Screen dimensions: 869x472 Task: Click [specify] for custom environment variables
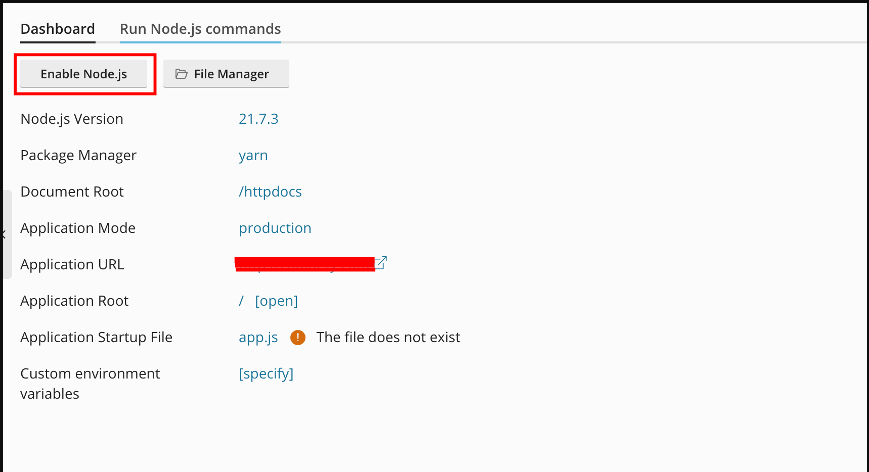266,373
